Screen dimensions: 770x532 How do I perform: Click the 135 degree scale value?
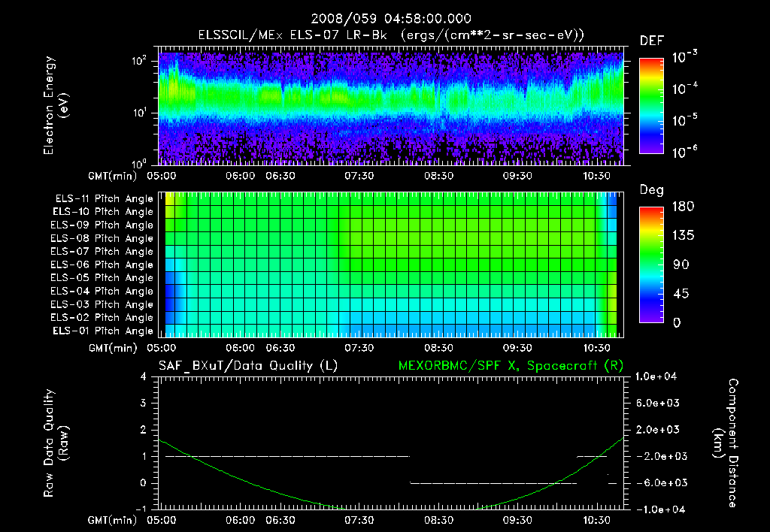click(684, 236)
